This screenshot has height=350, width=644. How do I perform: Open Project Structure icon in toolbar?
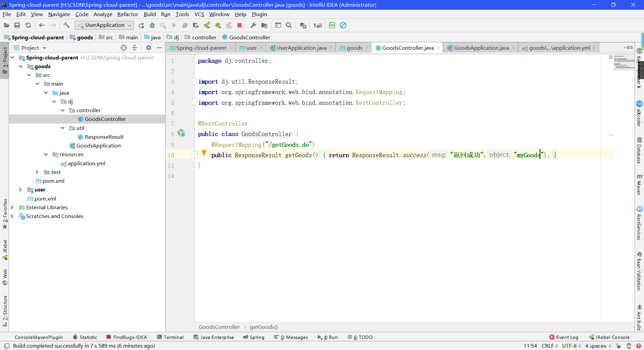(264, 25)
